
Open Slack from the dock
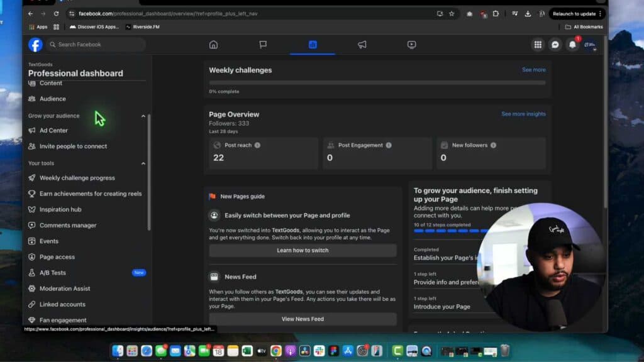319,351
